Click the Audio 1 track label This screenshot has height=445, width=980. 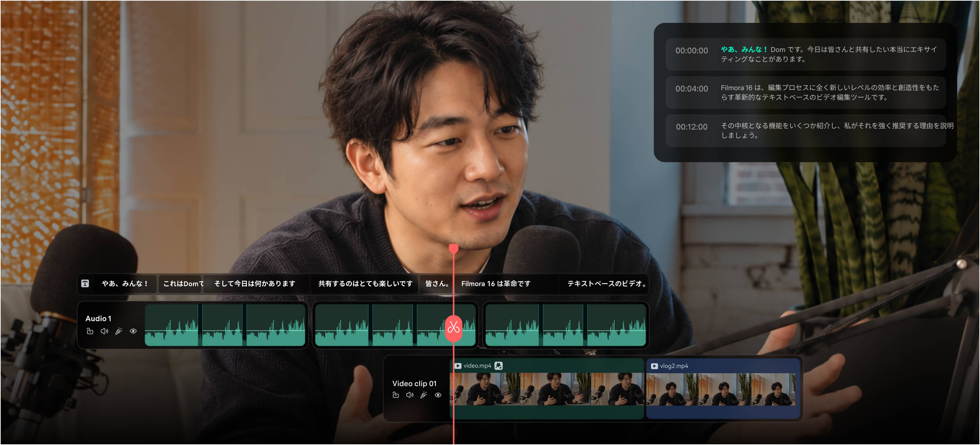(x=98, y=319)
